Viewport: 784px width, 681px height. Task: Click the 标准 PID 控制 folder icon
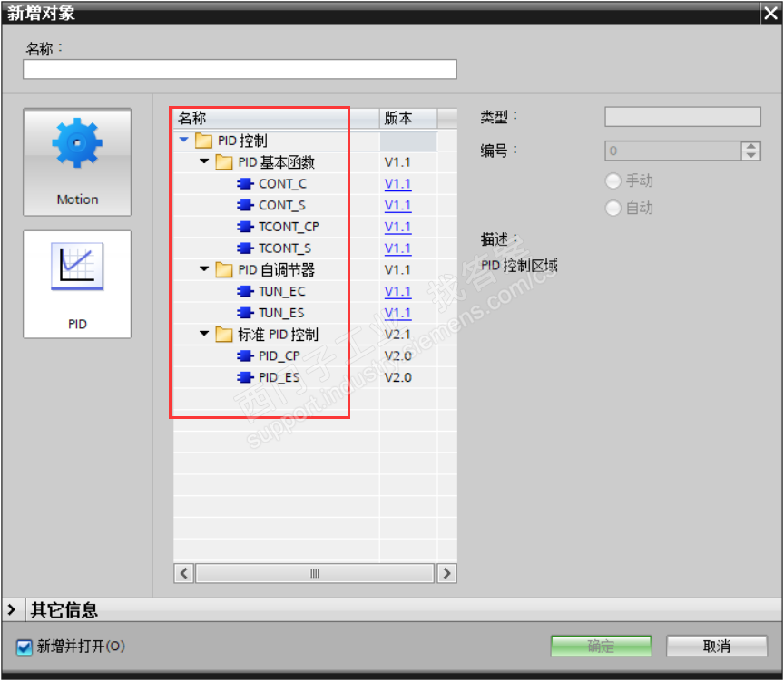pos(224,335)
